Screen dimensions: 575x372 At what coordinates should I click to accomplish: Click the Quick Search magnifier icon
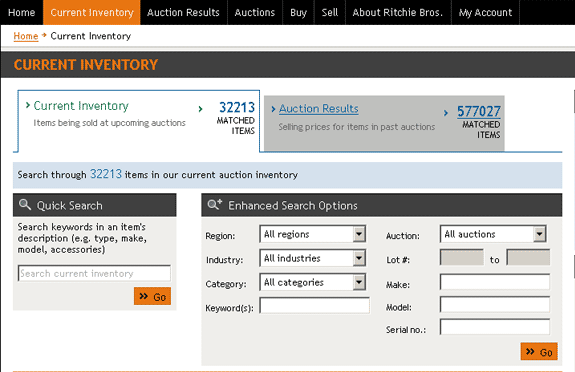(25, 204)
